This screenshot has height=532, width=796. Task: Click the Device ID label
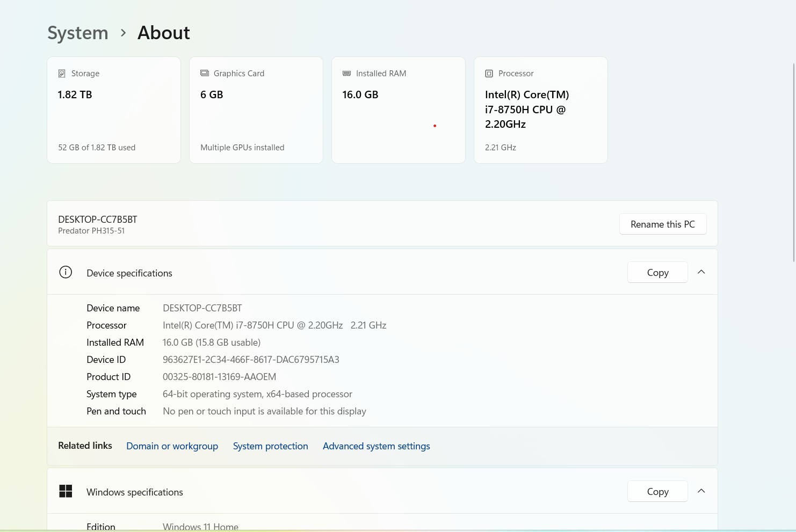pyautogui.click(x=106, y=360)
